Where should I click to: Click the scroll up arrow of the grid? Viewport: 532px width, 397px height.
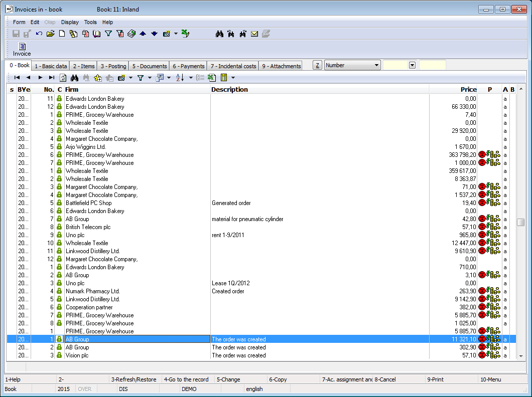pyautogui.click(x=521, y=89)
